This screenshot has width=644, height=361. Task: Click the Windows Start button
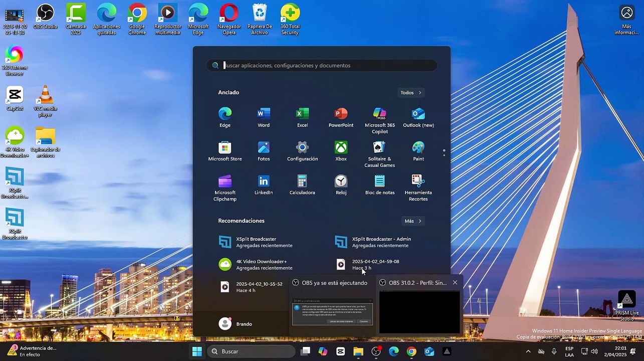pyautogui.click(x=197, y=351)
